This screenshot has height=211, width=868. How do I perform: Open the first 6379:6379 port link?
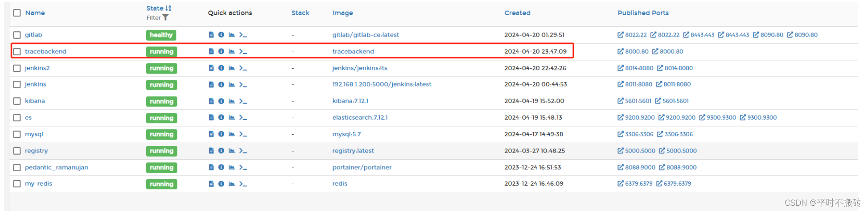point(635,183)
